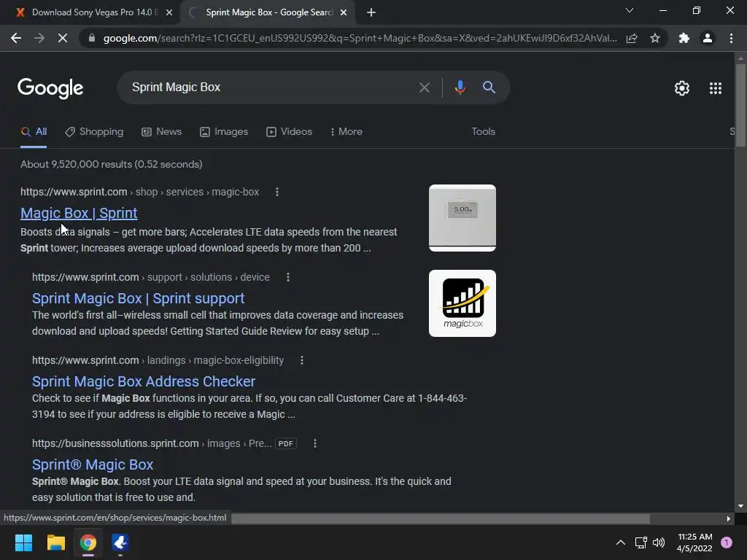
Task: Open the Sprint Magic Box Address Checker link
Action: point(144,381)
